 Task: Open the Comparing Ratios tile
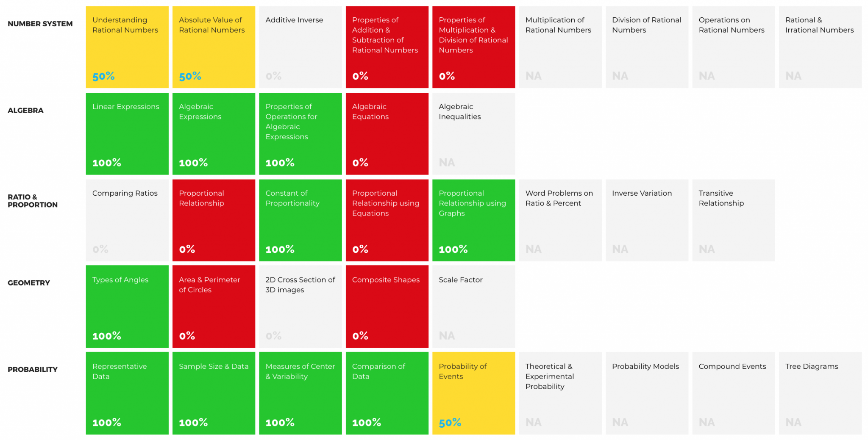(127, 220)
